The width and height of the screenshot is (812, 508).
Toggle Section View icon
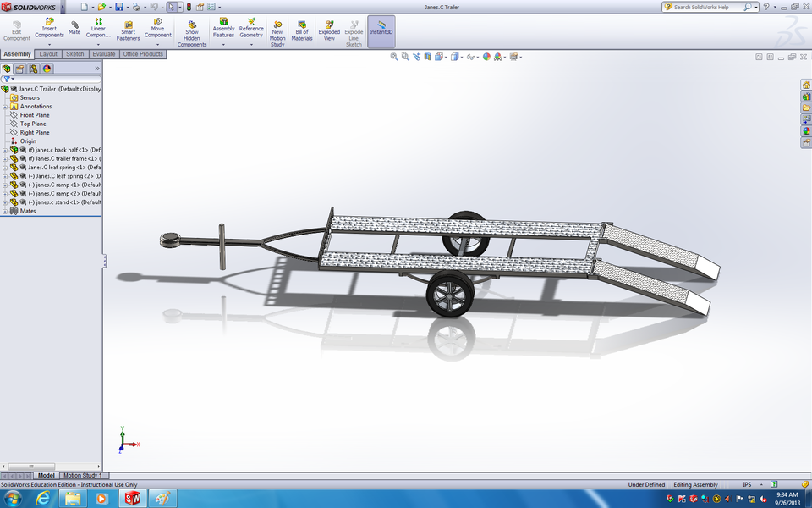(x=428, y=57)
